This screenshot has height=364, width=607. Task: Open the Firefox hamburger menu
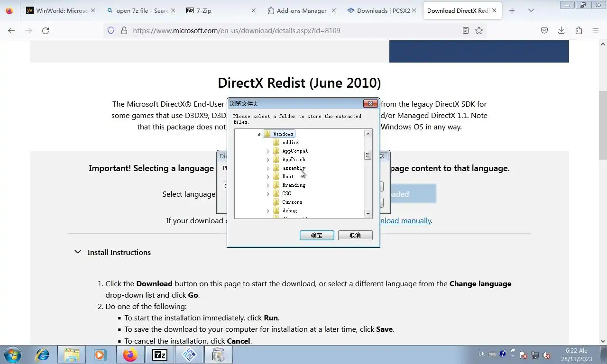coord(596,30)
